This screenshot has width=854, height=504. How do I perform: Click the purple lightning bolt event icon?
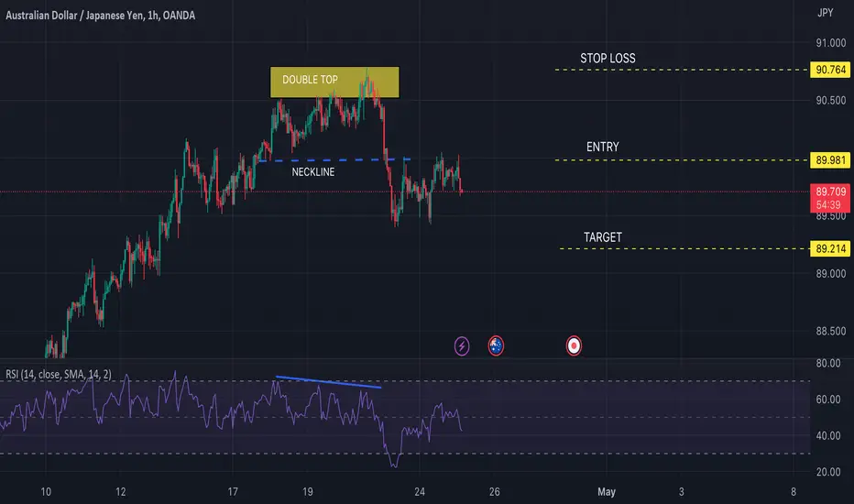coord(462,345)
